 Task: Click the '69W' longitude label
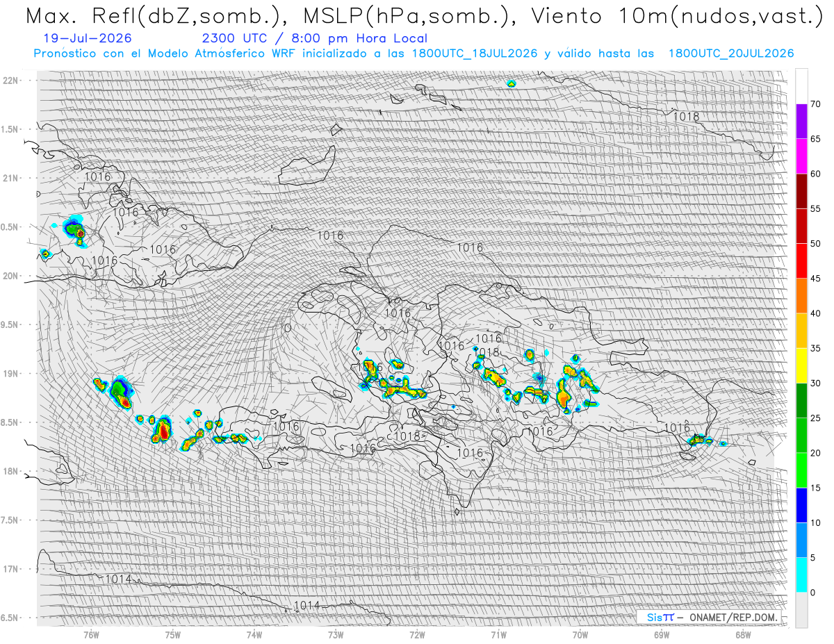click(x=662, y=634)
